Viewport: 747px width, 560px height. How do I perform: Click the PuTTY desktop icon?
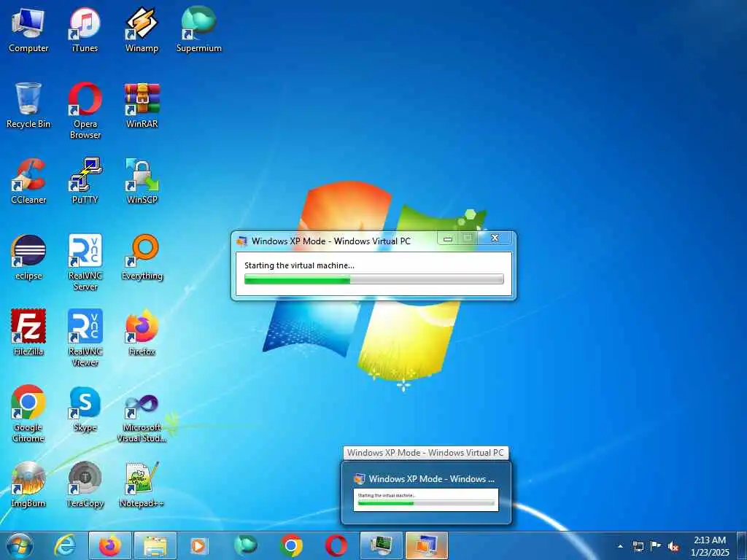pyautogui.click(x=85, y=182)
